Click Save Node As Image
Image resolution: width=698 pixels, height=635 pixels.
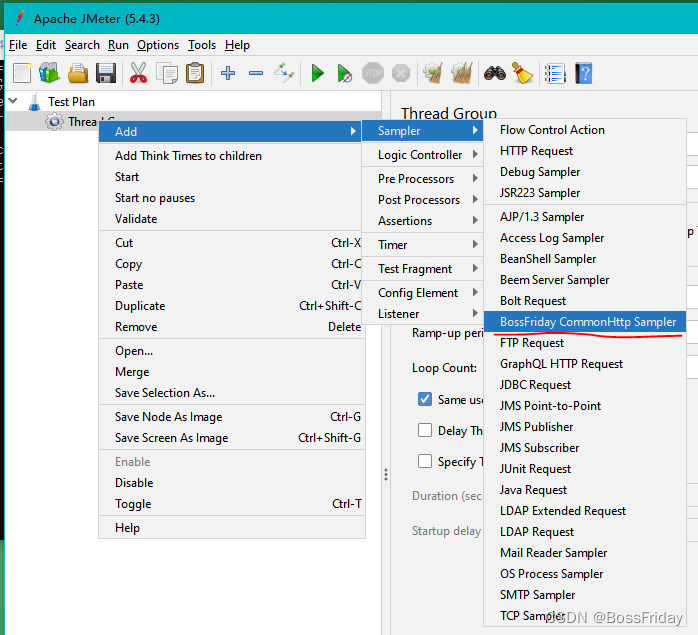point(230,416)
